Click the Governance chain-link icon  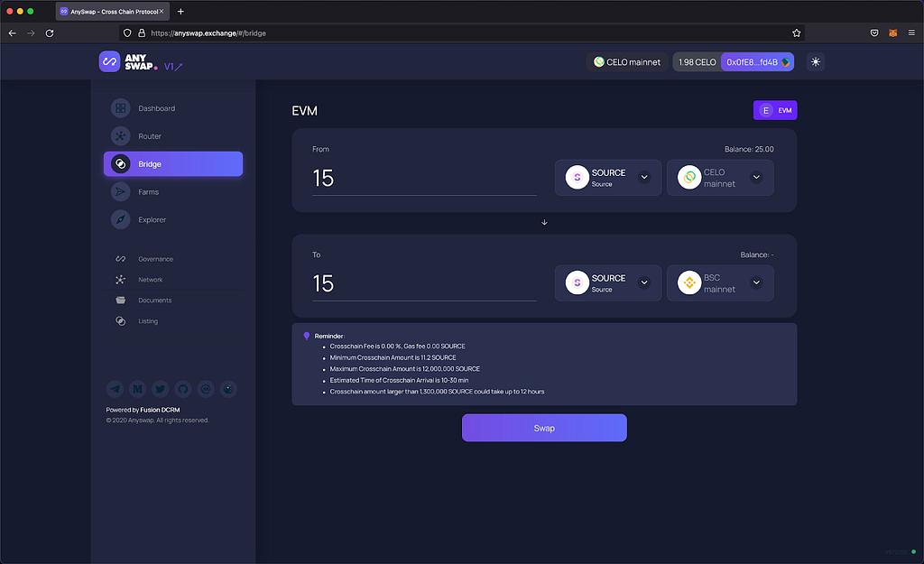(x=120, y=259)
